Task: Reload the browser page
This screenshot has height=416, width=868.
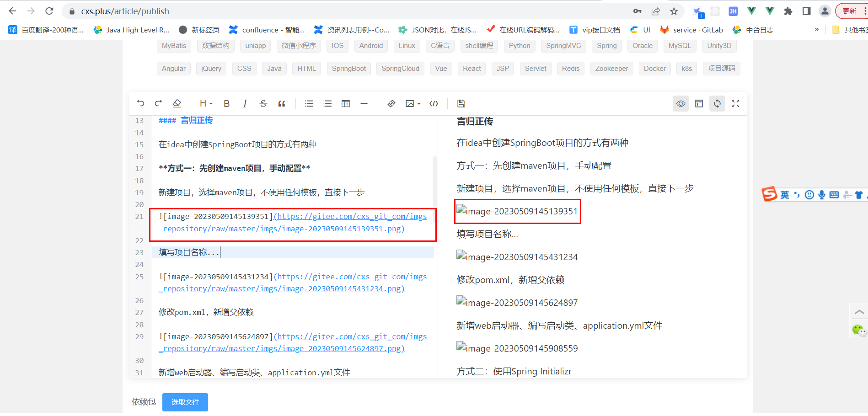Action: pyautogui.click(x=49, y=11)
